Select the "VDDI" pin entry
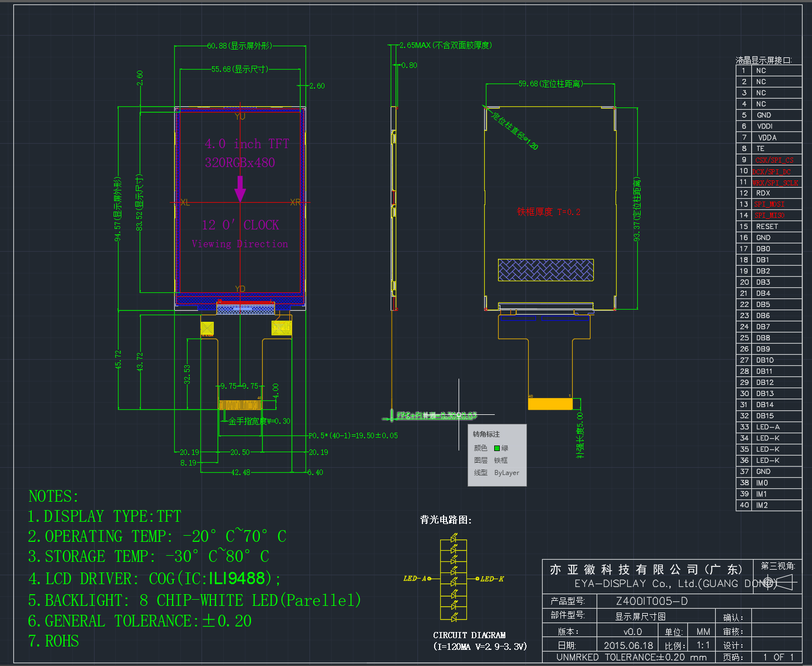Viewport: 812px width, 666px height. [765, 126]
